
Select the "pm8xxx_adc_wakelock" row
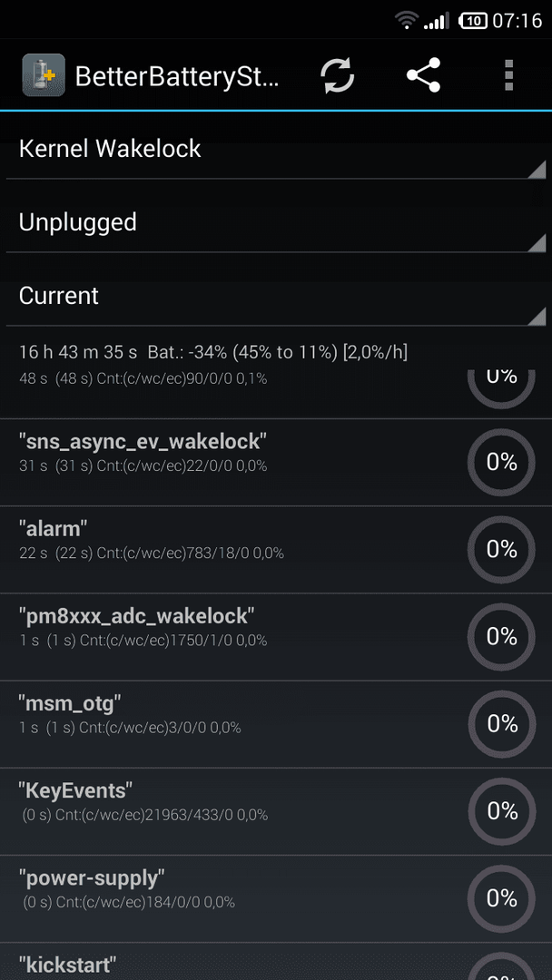point(276,637)
